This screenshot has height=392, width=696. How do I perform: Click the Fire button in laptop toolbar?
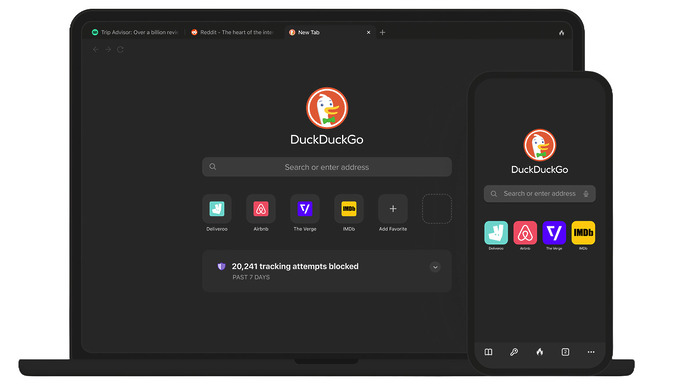point(562,32)
